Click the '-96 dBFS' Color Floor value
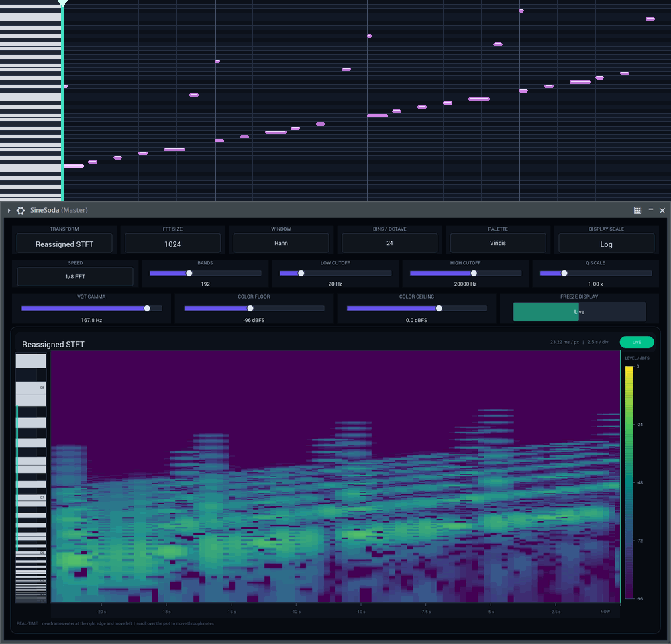 pyautogui.click(x=254, y=320)
